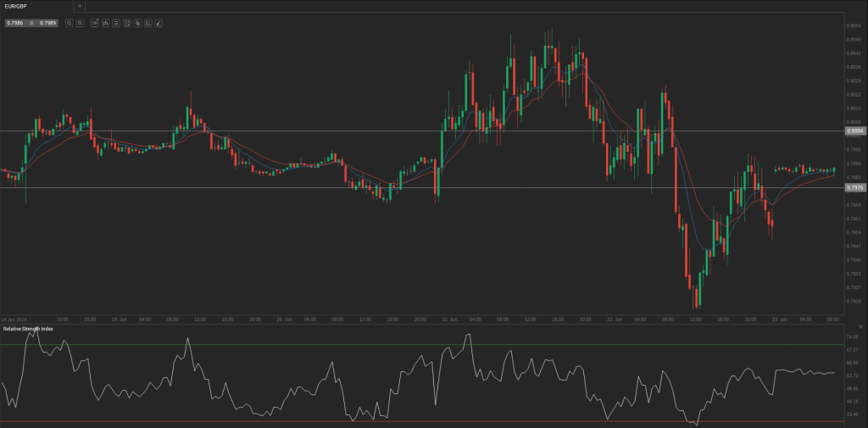868x428 pixels.
Task: Select the drawing pencil tool icon
Action: point(159,23)
